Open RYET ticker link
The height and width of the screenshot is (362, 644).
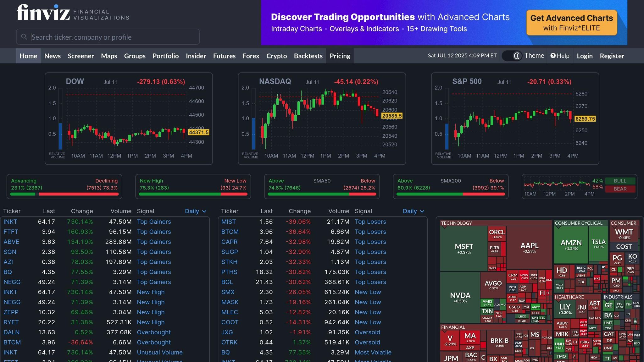click(x=11, y=322)
